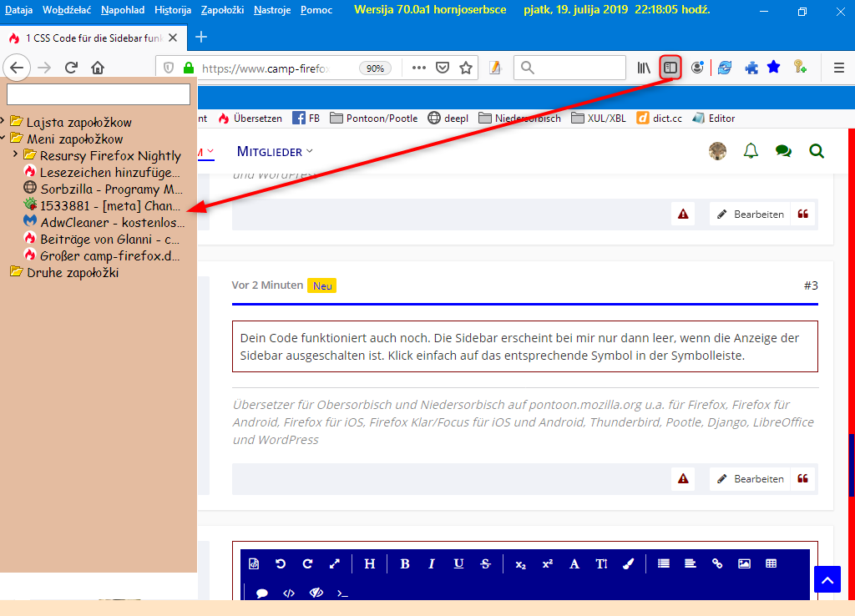Viewport: 855px width, 616px height.
Task: Open text alignment dropdown in editor
Action: [x=691, y=563]
